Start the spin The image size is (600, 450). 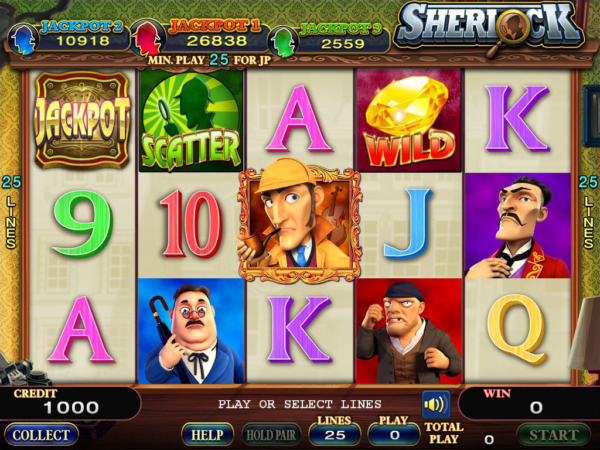pyautogui.click(x=553, y=435)
